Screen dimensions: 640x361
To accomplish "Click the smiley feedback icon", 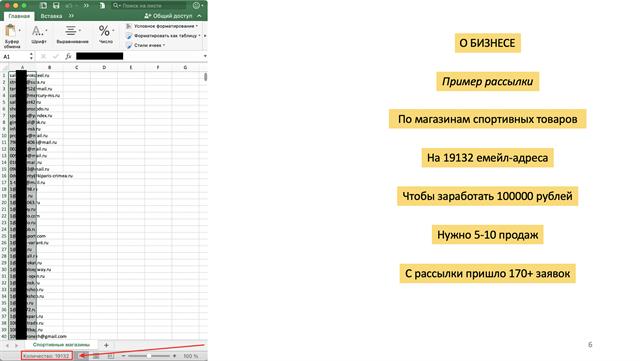I will tap(196, 6).
